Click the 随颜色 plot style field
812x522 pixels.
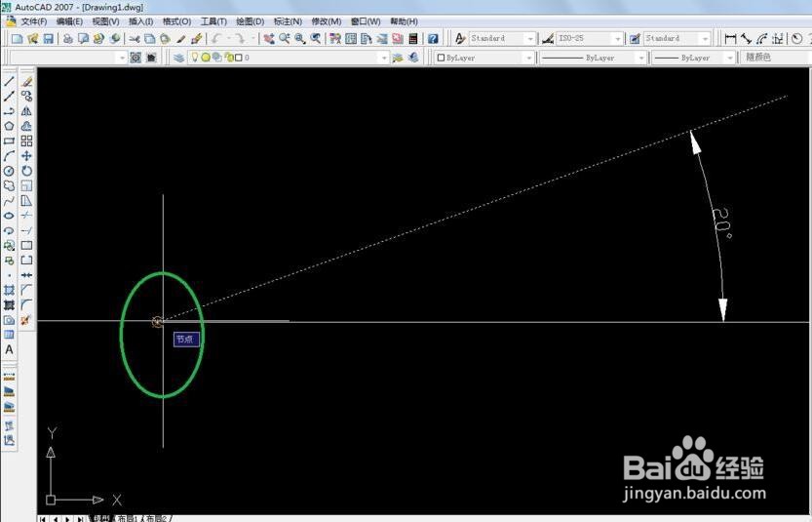775,58
